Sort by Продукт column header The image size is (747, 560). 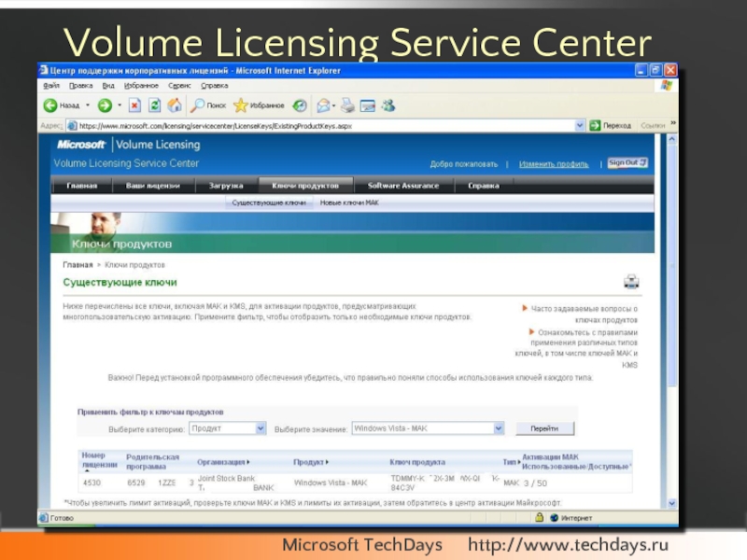[x=311, y=462]
